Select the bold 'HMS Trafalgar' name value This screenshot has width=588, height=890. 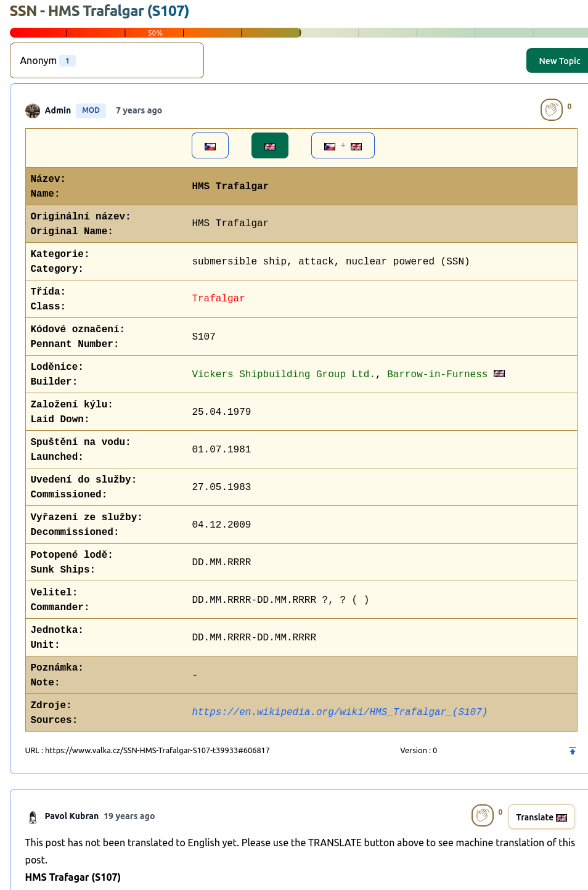click(230, 186)
